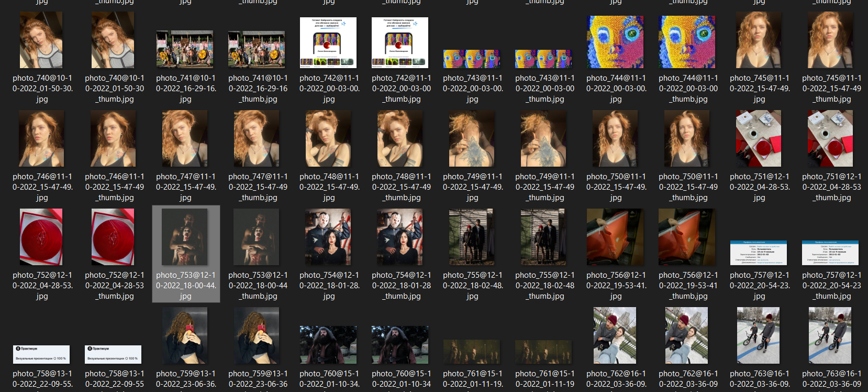This screenshot has height=392, width=868.
Task: Click the file name photo_744@11-10-2022_00-03-00_thumb.jpg
Action: click(688, 89)
